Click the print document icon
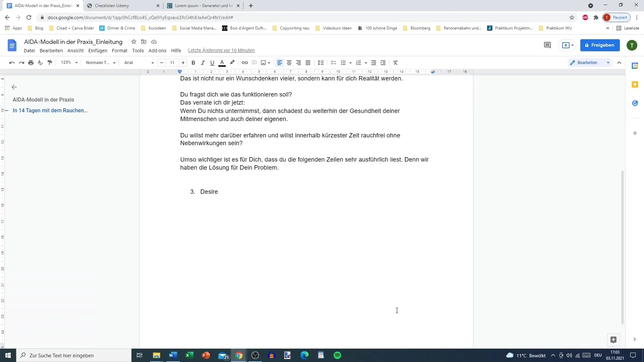 (31, 62)
